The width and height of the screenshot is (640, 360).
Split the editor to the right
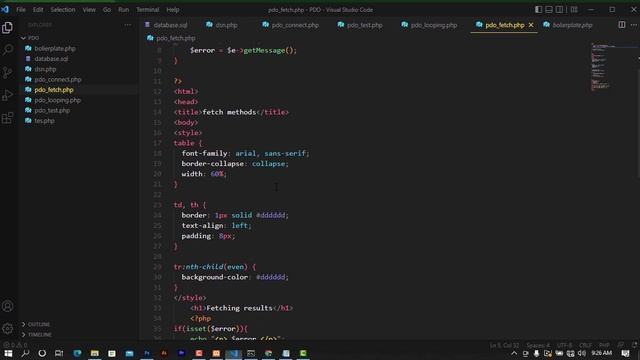[622, 25]
